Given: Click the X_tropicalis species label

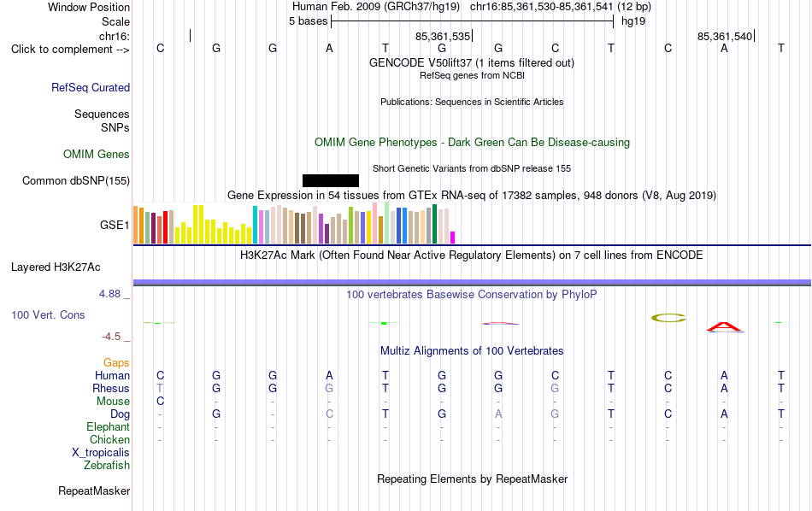Looking at the screenshot, I should (101, 453).
